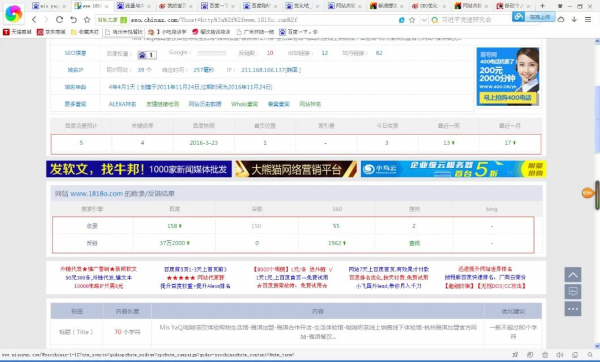This screenshot has height=362, width=600.
Task: Click the yellow 马上抢购400电话 button in ad
Action: 507,98
